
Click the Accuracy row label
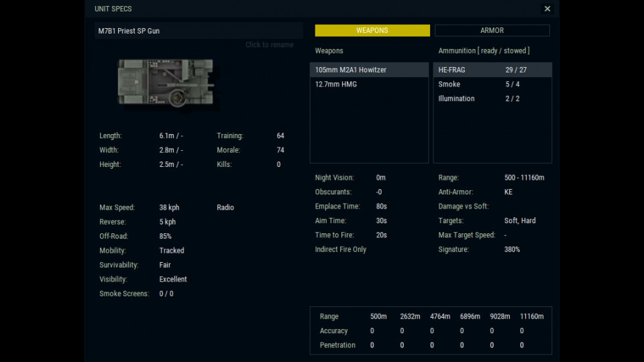333,330
